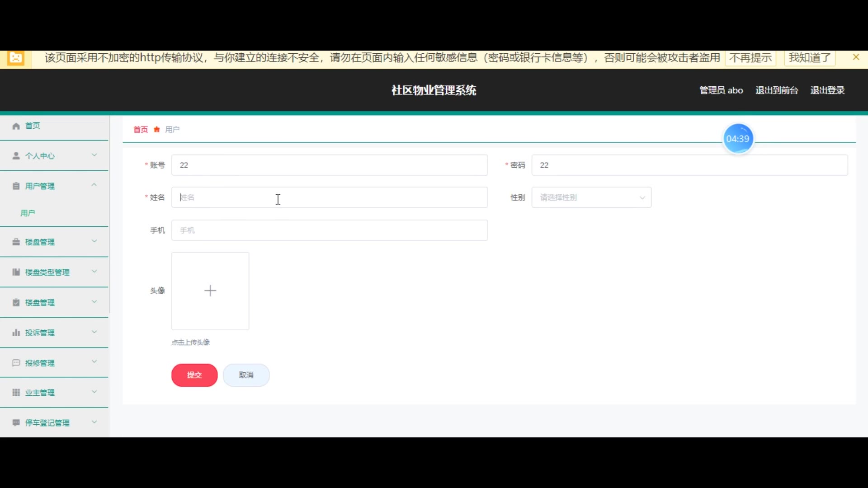Collapse the 用户管理 menu chevron
The width and height of the screenshot is (868, 488).
[94, 185]
